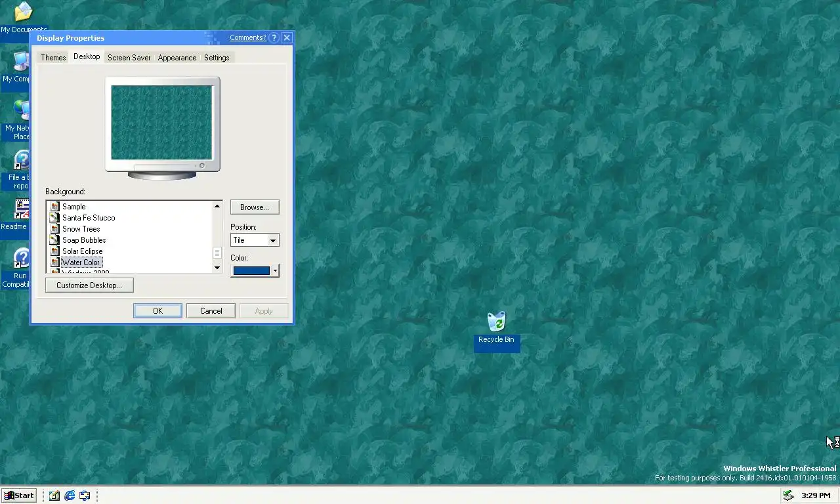This screenshot has height=504, width=840.
Task: Click the Snow Trees wallpaper icon
Action: click(55, 229)
